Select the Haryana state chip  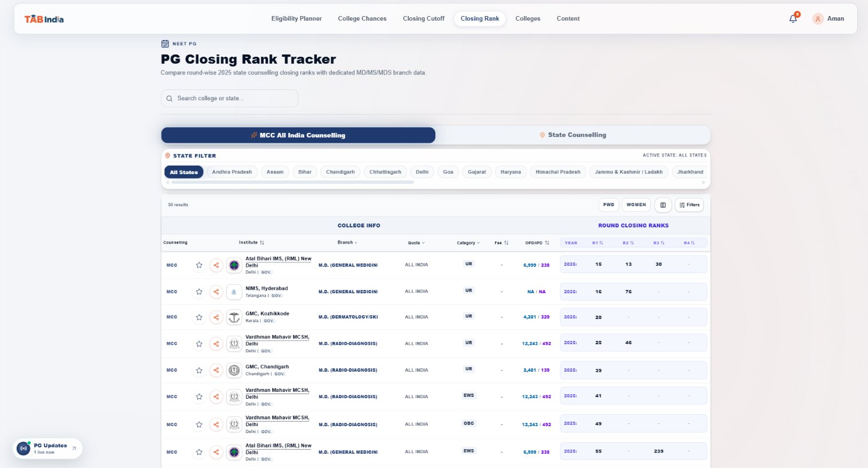510,172
